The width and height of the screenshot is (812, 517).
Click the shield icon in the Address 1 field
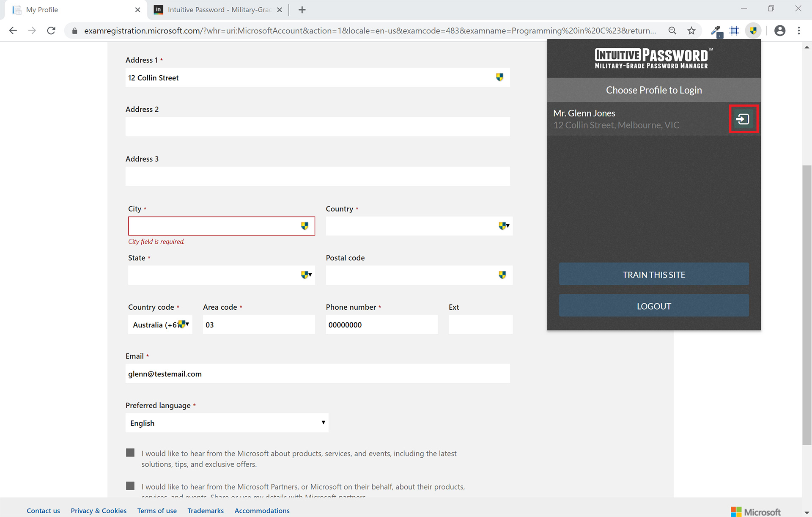click(x=499, y=77)
